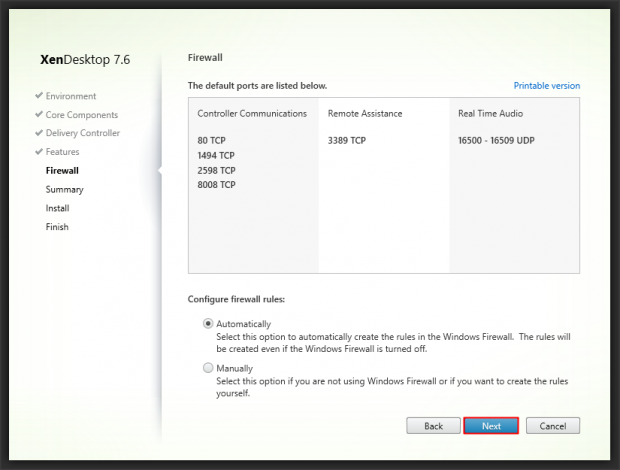Open the Printable version link
The image size is (620, 470).
(x=546, y=86)
